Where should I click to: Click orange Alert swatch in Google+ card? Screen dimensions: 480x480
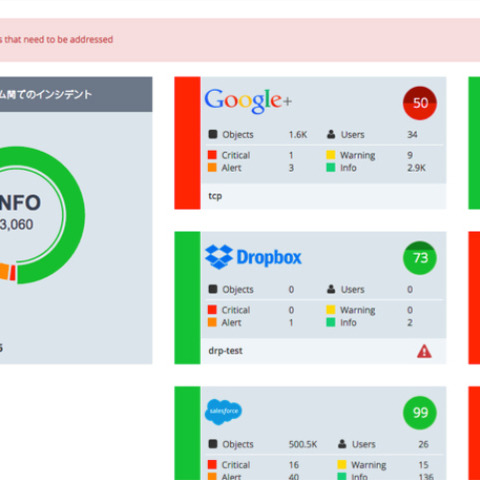click(x=212, y=167)
